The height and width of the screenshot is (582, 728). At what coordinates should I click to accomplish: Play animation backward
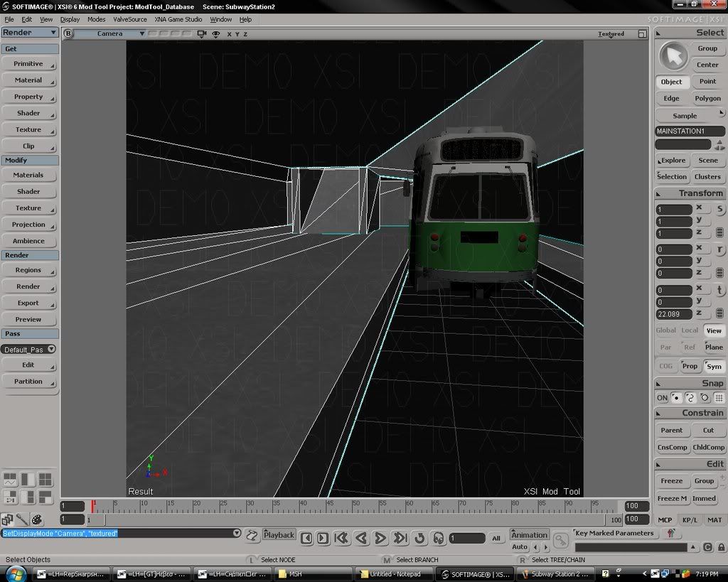(x=362, y=539)
